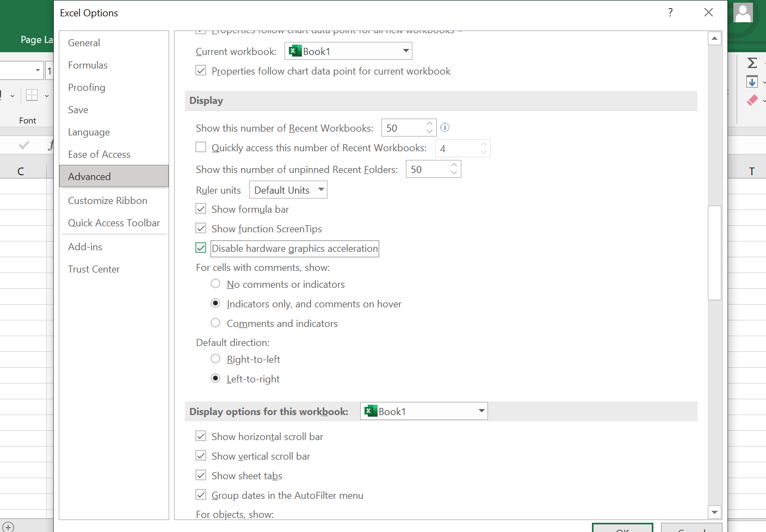
Task: Decrease unpinned Recent Folders number
Action: pyautogui.click(x=454, y=173)
